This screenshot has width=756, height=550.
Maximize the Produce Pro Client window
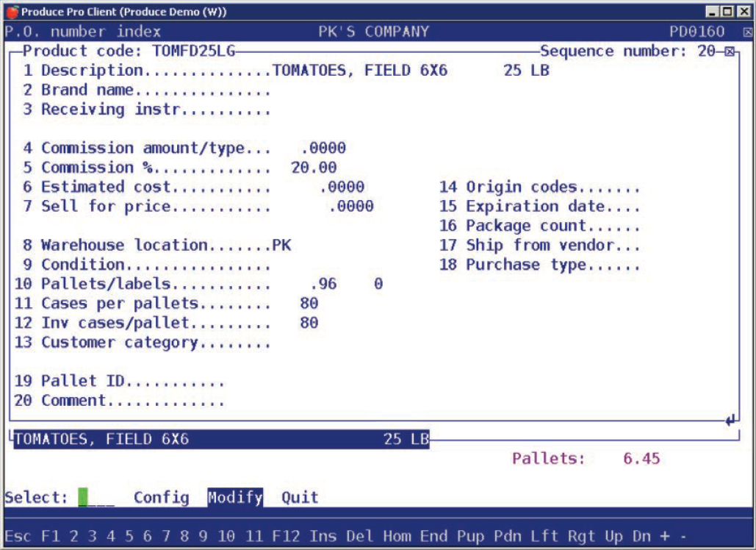click(727, 12)
